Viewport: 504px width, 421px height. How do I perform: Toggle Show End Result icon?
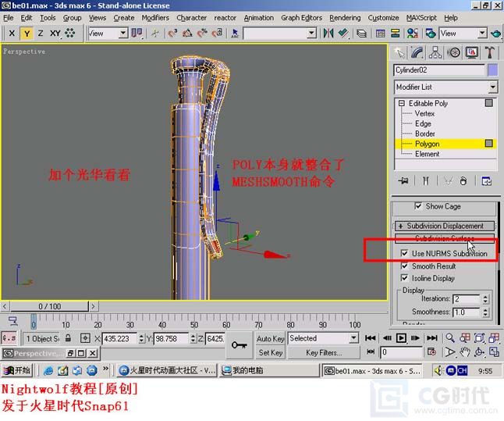pos(425,181)
